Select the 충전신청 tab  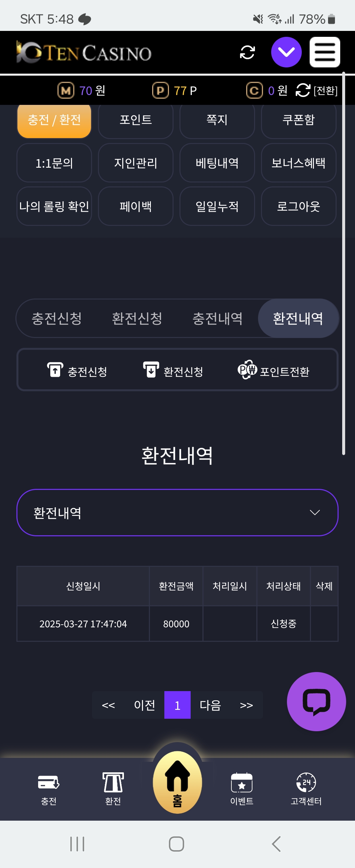[x=57, y=318]
